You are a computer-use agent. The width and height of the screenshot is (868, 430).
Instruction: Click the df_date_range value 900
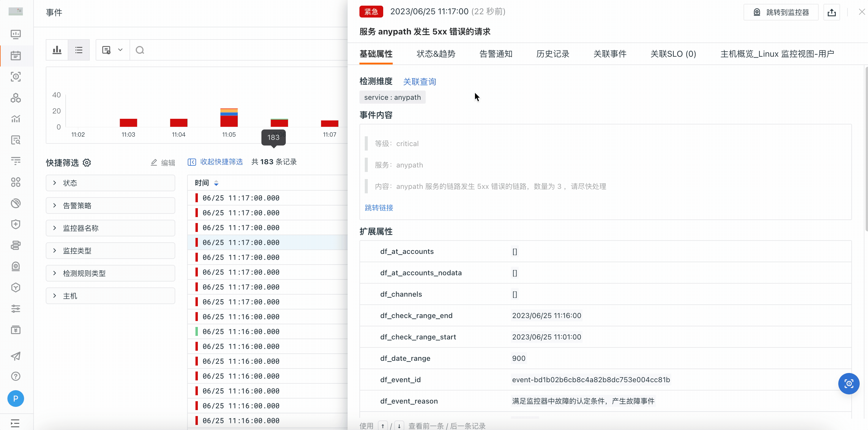[519, 358]
